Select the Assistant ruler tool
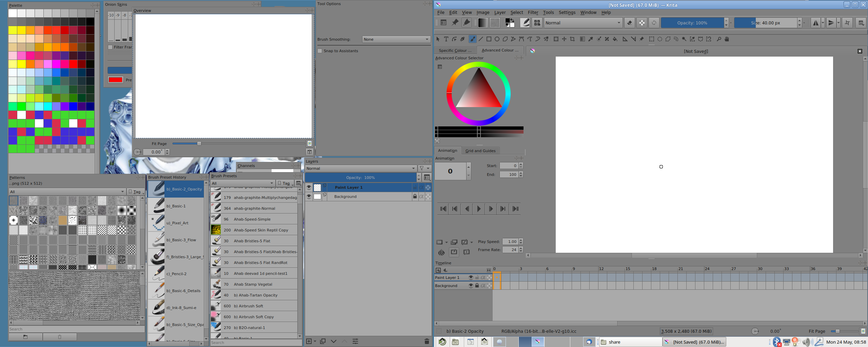 (625, 39)
